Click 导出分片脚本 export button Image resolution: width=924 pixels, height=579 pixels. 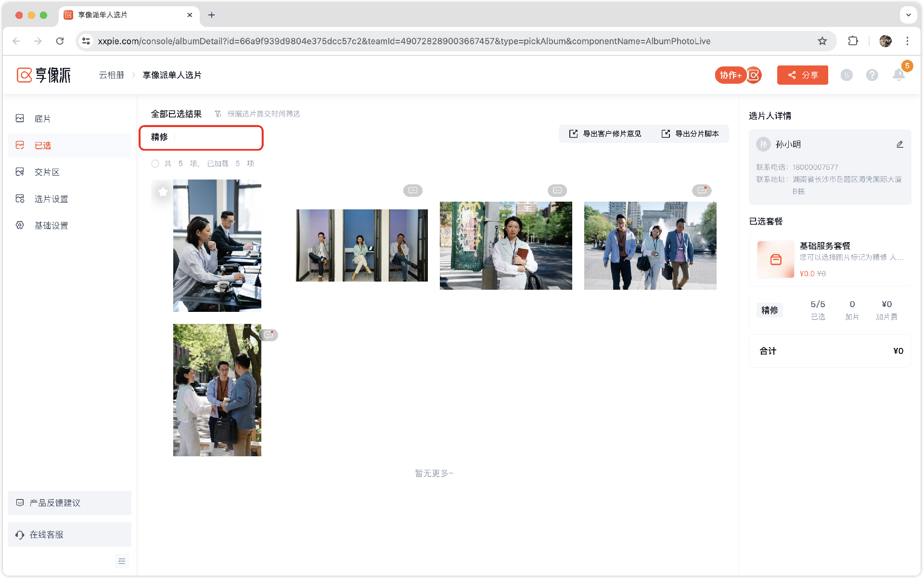click(690, 134)
